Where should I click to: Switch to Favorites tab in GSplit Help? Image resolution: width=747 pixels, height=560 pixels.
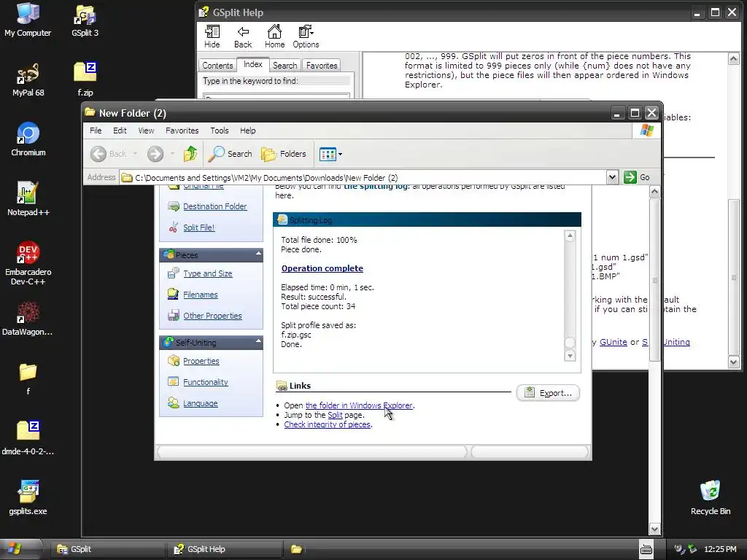[322, 66]
